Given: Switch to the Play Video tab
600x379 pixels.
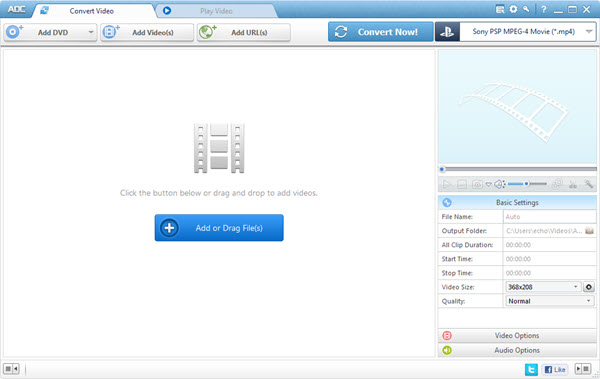Looking at the screenshot, I should 216,11.
